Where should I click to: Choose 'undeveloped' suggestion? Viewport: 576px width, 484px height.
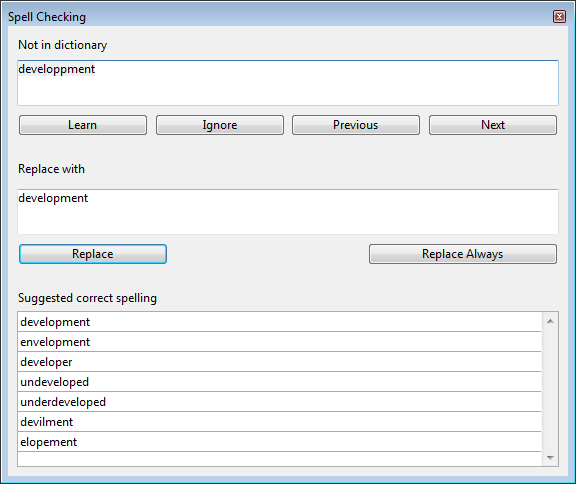click(x=280, y=382)
